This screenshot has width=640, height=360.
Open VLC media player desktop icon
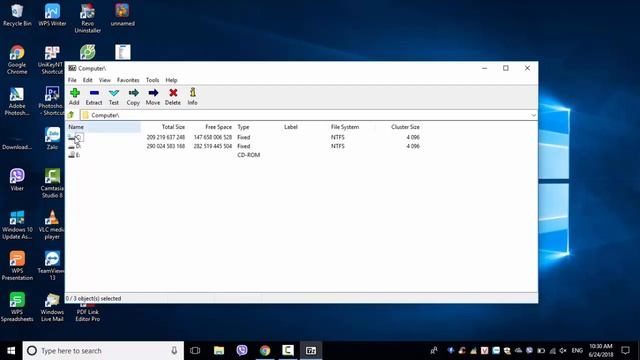tap(52, 224)
